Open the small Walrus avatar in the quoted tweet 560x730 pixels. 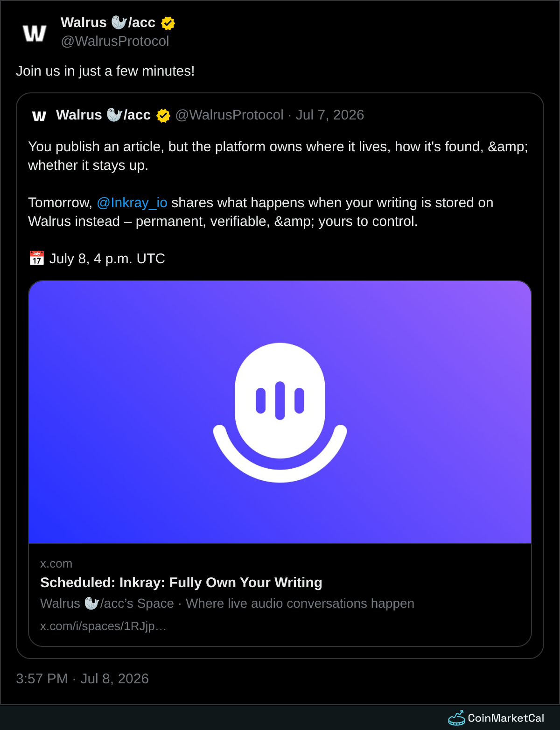tap(39, 115)
